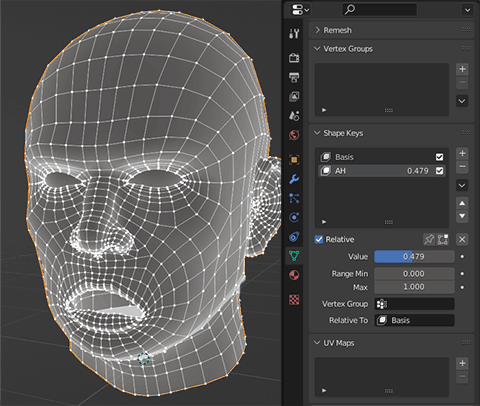
Task: Disable the Basis shape key checkbox
Action: pos(439,157)
